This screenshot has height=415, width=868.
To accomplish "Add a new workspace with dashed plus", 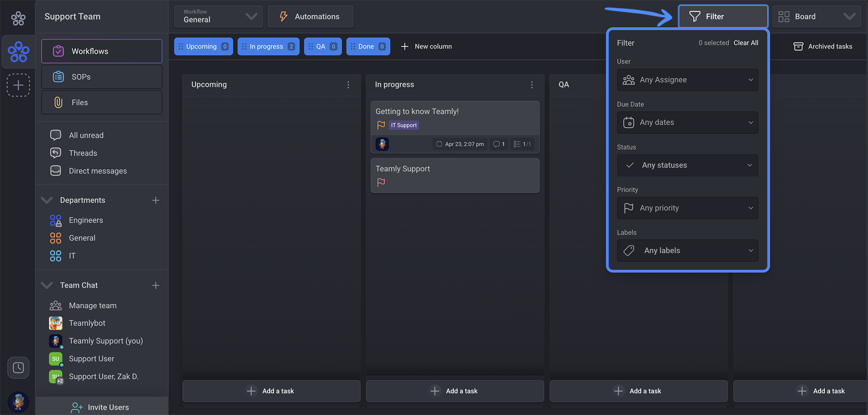I will 18,85.
